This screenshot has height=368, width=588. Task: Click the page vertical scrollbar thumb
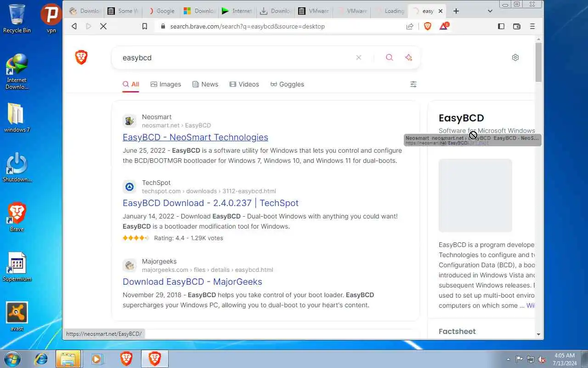point(539,62)
